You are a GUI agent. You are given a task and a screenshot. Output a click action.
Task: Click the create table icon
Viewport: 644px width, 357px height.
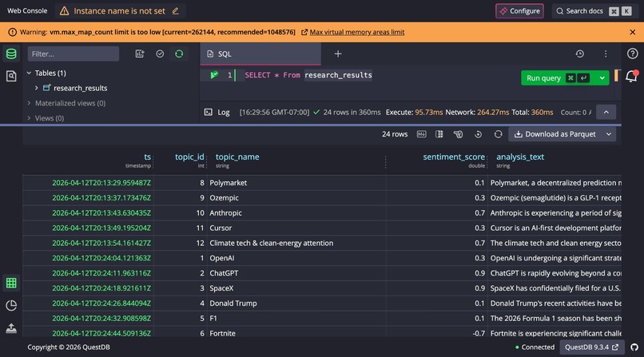[x=140, y=54]
